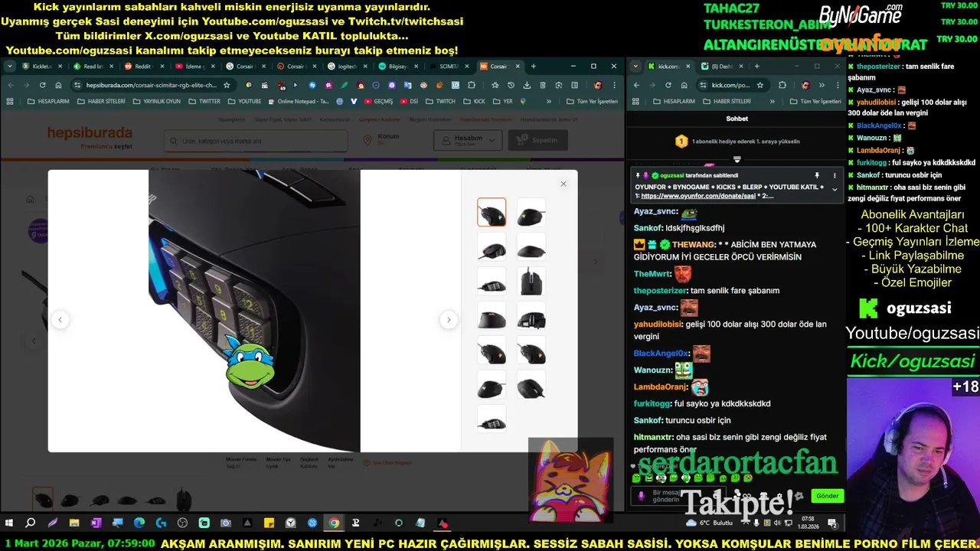Open File Explorer from taskbar
This screenshot has width=980, height=551.
point(74,523)
